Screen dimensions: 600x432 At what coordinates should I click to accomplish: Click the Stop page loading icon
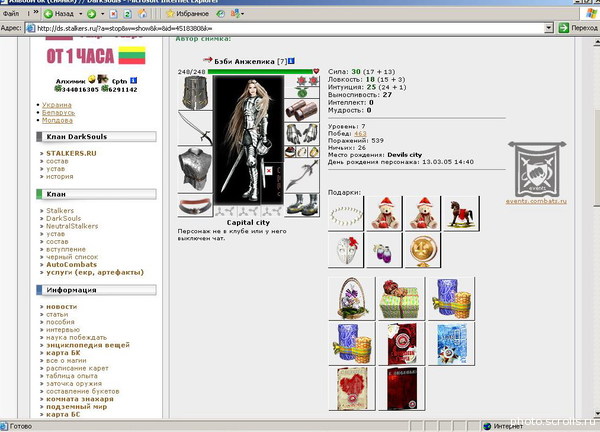click(113, 14)
